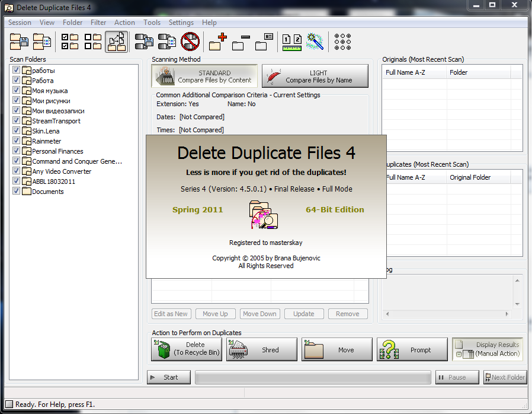532x414 pixels.
Task: Click the folder properties toolbar icon
Action: (x=264, y=42)
